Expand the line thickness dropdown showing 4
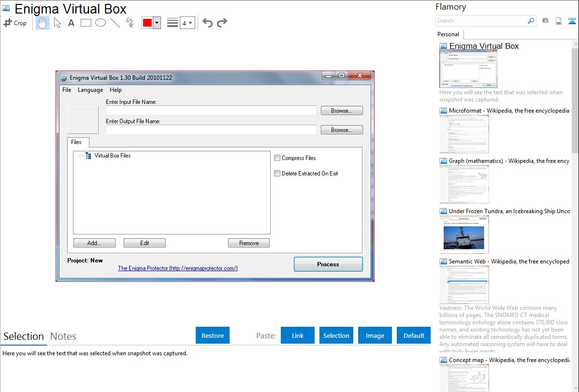This screenshot has width=579, height=392. pyautogui.click(x=188, y=23)
